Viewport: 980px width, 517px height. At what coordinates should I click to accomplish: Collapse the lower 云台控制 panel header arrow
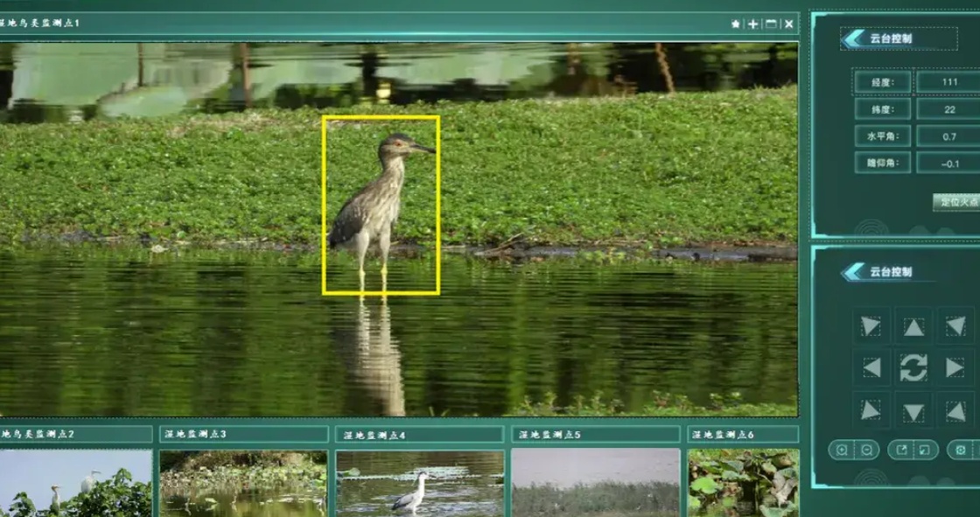(x=852, y=272)
